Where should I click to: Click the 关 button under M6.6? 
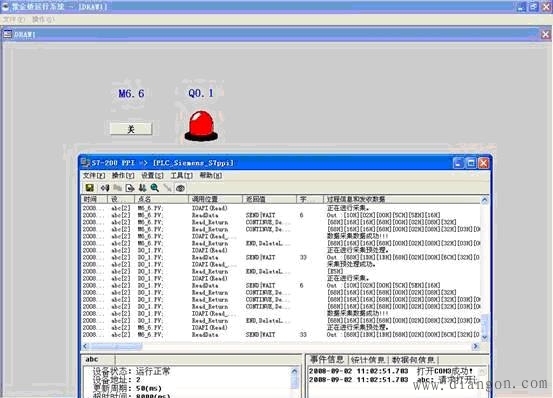point(131,129)
